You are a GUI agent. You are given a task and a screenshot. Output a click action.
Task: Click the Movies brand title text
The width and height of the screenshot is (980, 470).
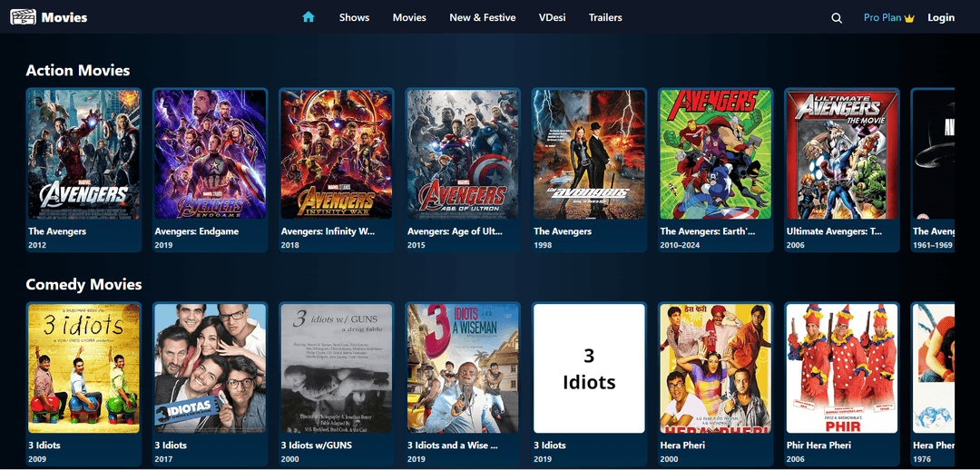pos(64,17)
